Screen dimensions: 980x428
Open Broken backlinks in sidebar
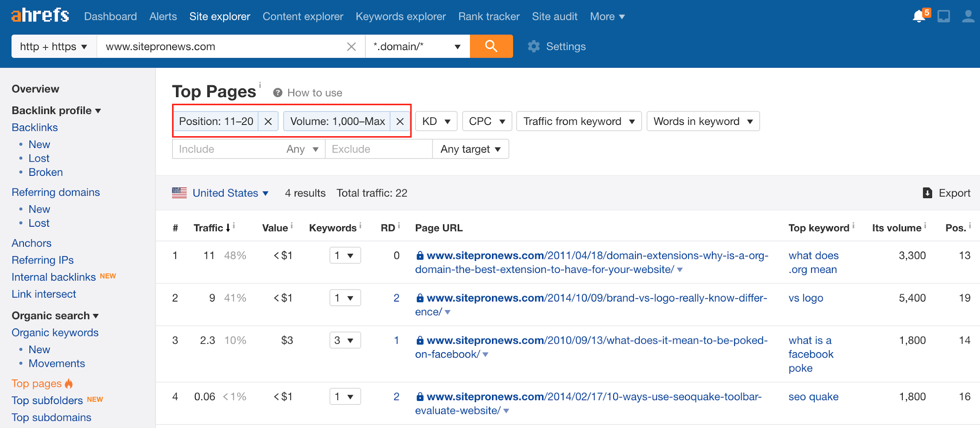pyautogui.click(x=45, y=172)
